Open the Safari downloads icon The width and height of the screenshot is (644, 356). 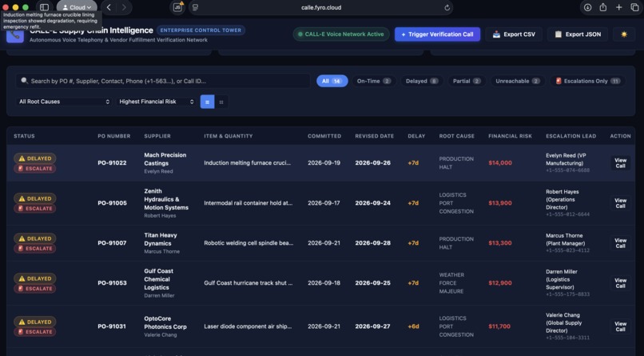coord(588,7)
